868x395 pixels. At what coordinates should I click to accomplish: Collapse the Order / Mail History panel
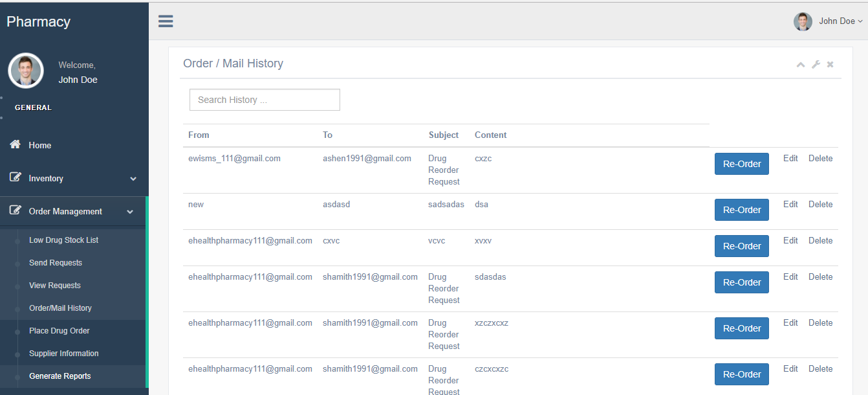tap(801, 65)
